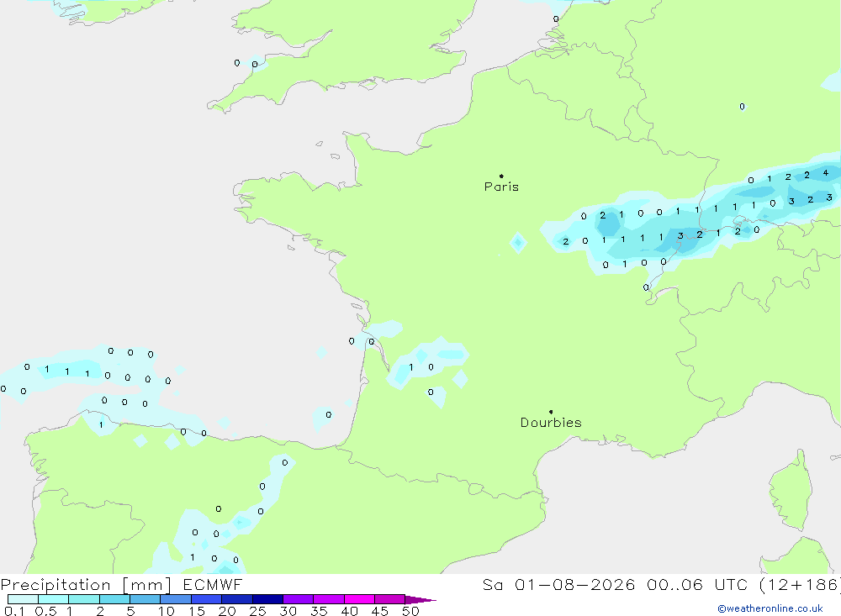Pick the 20–25 mm dark blue swatch
Screen dimensions: 841x616
pyautogui.click(x=237, y=599)
